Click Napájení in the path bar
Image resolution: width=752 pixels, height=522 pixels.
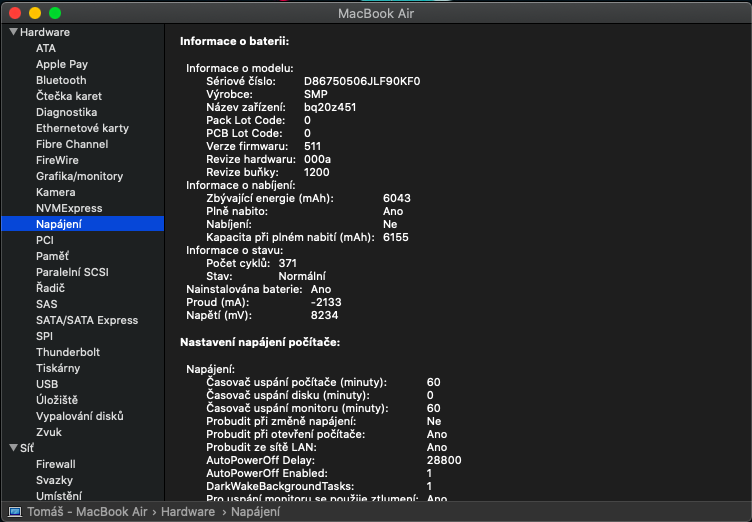[x=255, y=511]
